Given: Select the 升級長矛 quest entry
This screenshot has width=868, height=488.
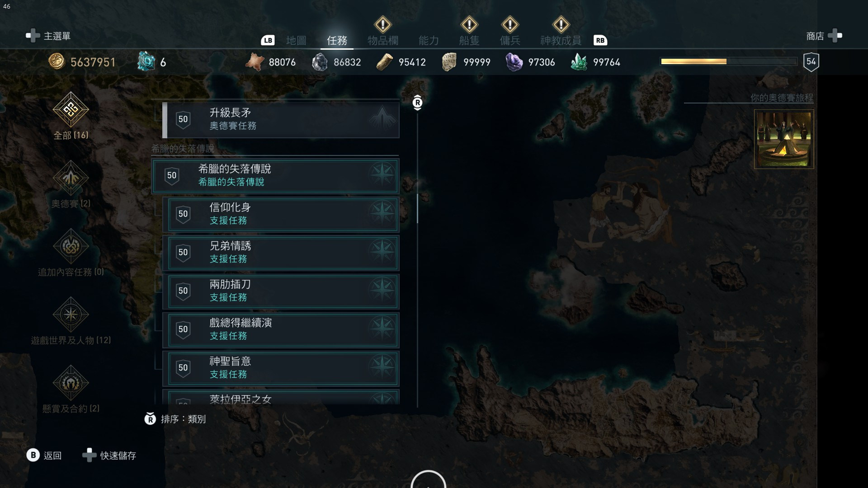Looking at the screenshot, I should coord(281,120).
